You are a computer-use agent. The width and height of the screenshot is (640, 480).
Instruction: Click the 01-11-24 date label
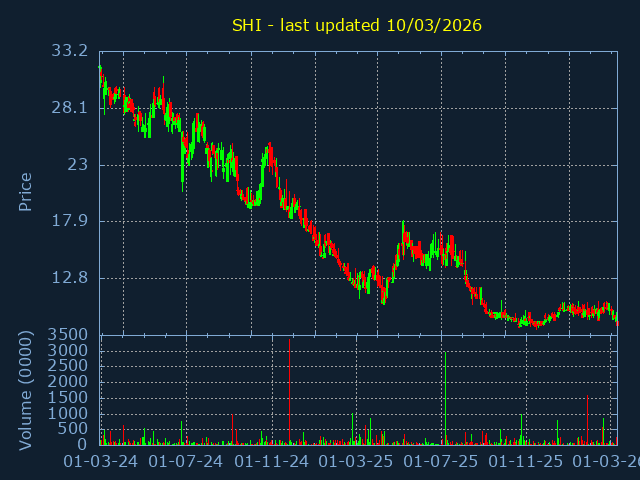[x=272, y=462]
